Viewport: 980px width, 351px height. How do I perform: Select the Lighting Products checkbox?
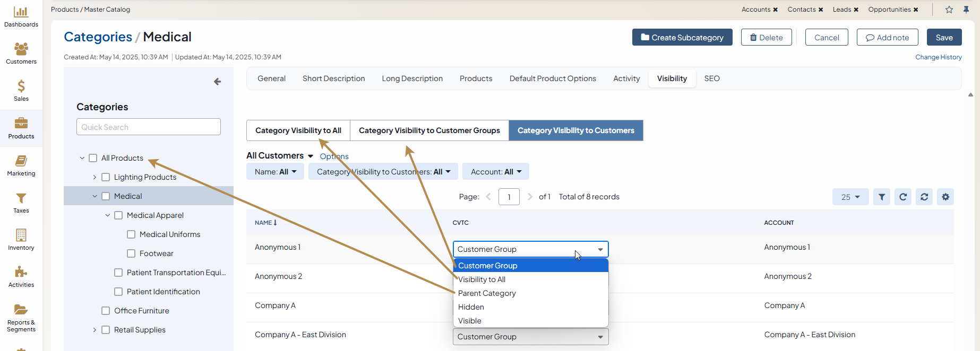point(106,177)
